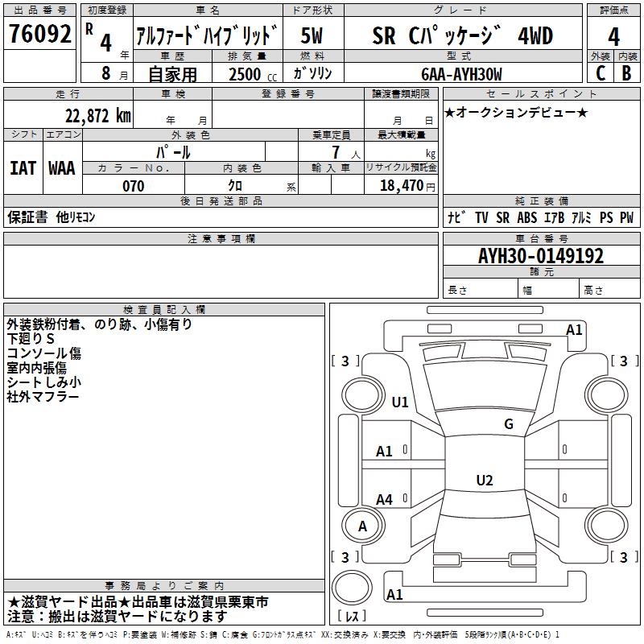The height and width of the screenshot is (644, 644).
Task: Click the ★オークションデビュー★ sales point text
Action: click(516, 112)
